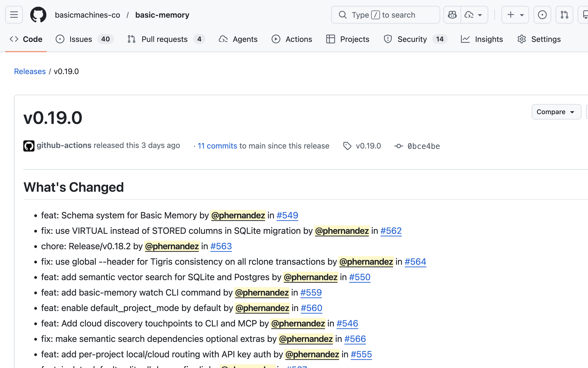The image size is (588, 368).
Task: Click the github-actions avatar image
Action: click(29, 146)
